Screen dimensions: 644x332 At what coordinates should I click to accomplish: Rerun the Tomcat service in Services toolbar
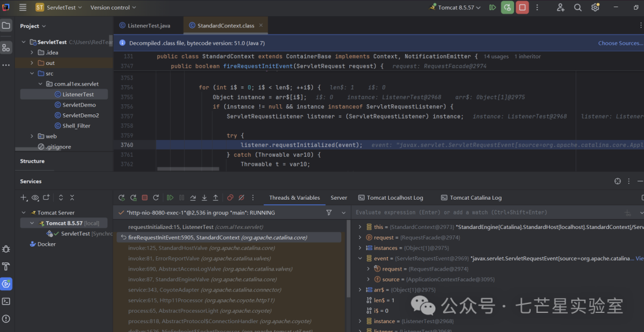122,197
